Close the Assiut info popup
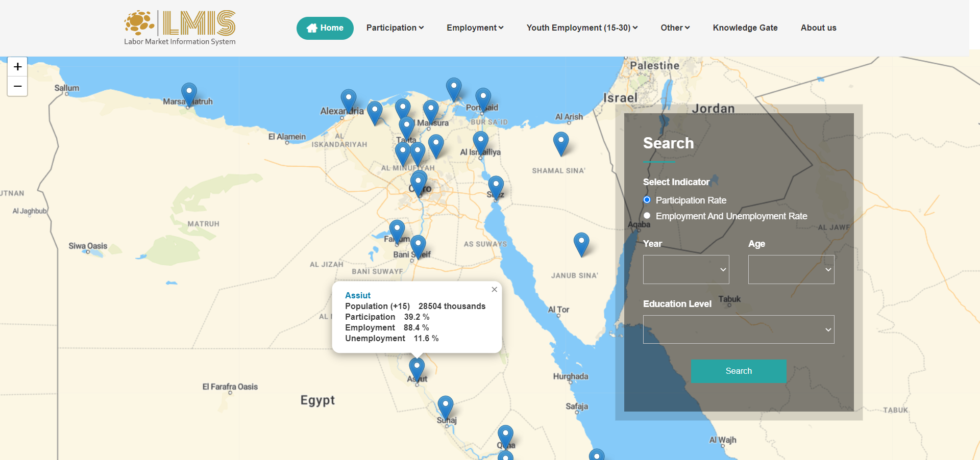Viewport: 980px width, 460px height. coord(494,290)
